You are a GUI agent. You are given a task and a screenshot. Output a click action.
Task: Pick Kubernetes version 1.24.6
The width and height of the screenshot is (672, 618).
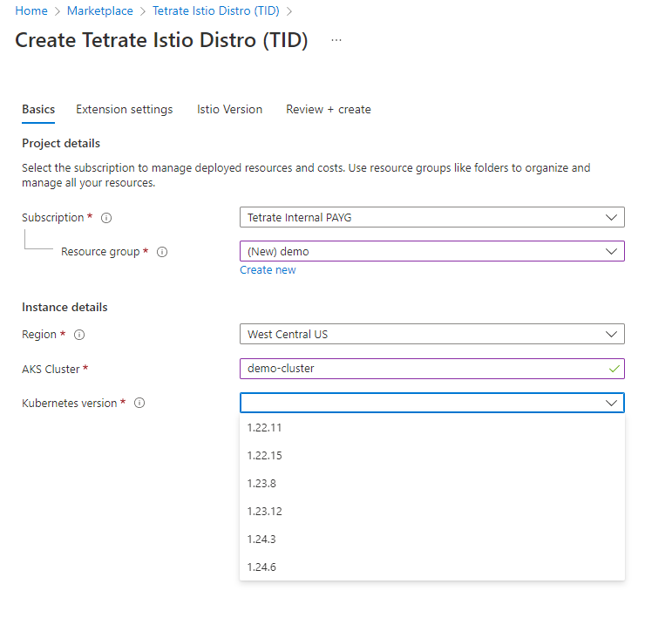(x=261, y=567)
